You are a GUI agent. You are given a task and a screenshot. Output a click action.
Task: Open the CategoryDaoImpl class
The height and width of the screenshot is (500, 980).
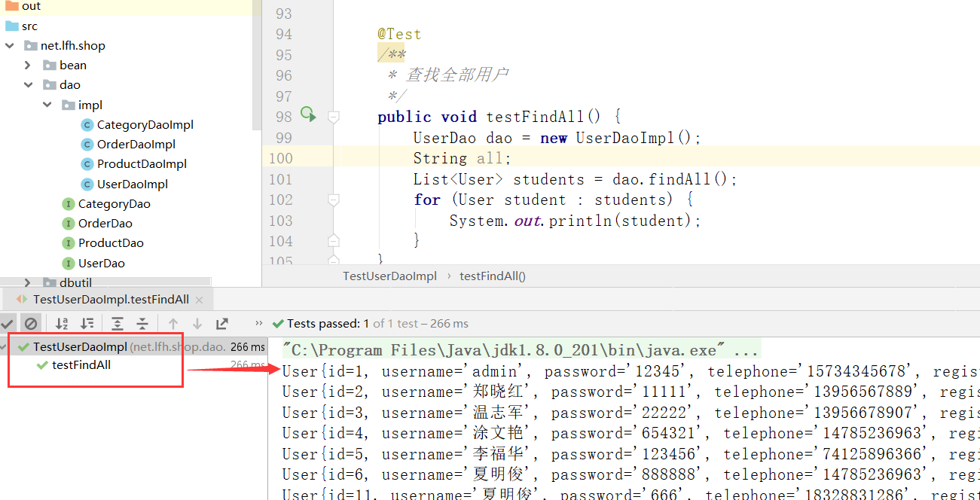pos(145,124)
